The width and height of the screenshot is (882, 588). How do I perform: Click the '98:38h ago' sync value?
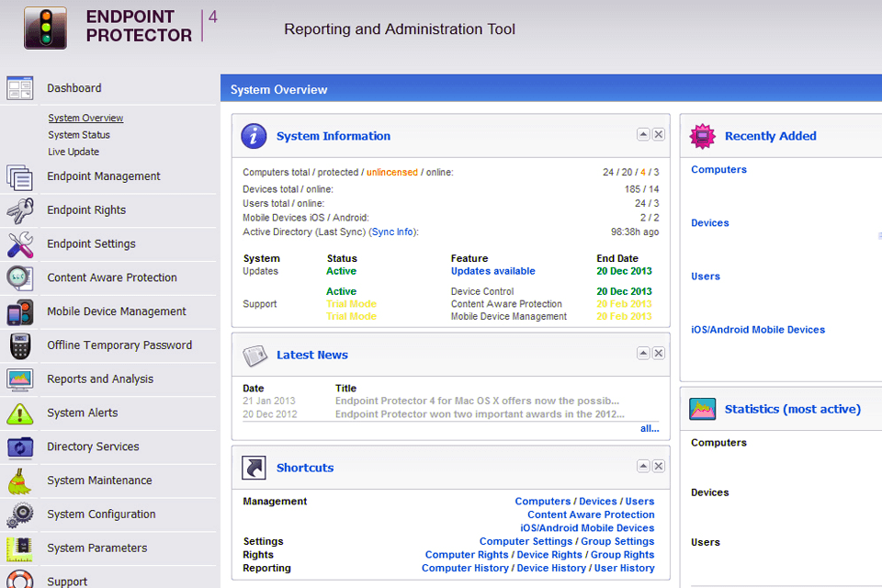(635, 232)
